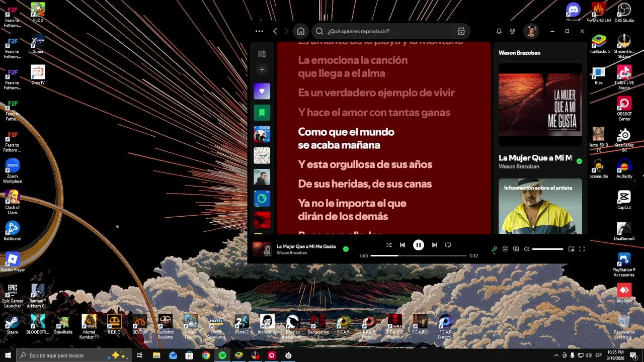This screenshot has height=362, width=644.
Task: Open Task View in taskbar
Action: 140,355
